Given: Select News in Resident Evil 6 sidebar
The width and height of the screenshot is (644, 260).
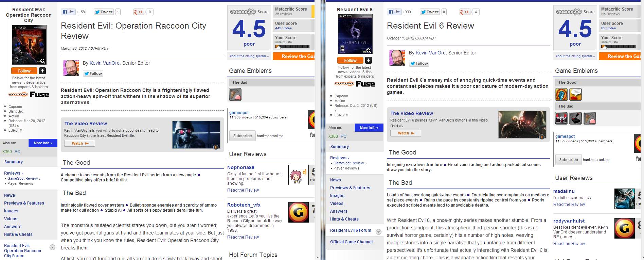Looking at the screenshot, I should [x=336, y=180].
